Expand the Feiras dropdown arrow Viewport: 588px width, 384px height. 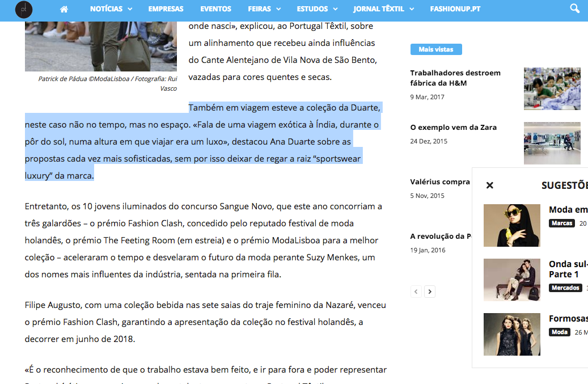point(278,9)
